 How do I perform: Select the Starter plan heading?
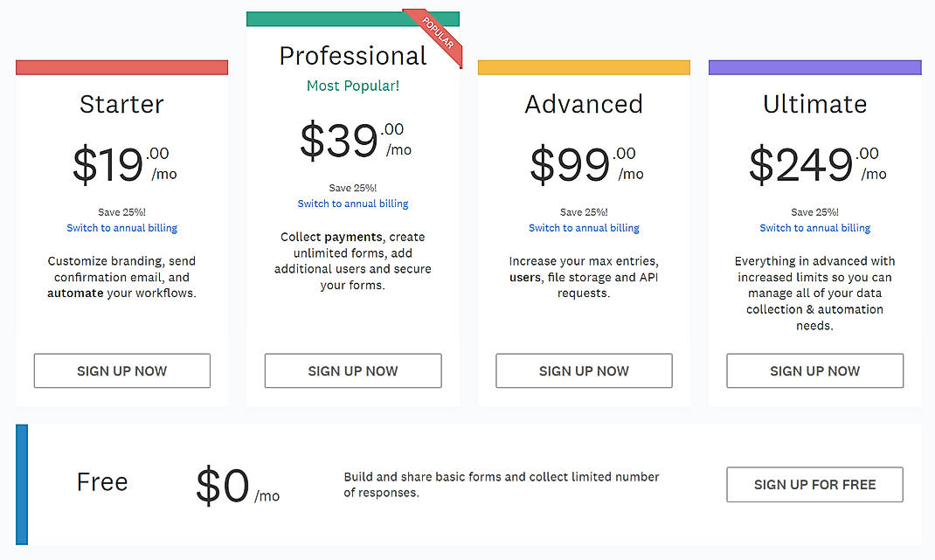point(121,104)
